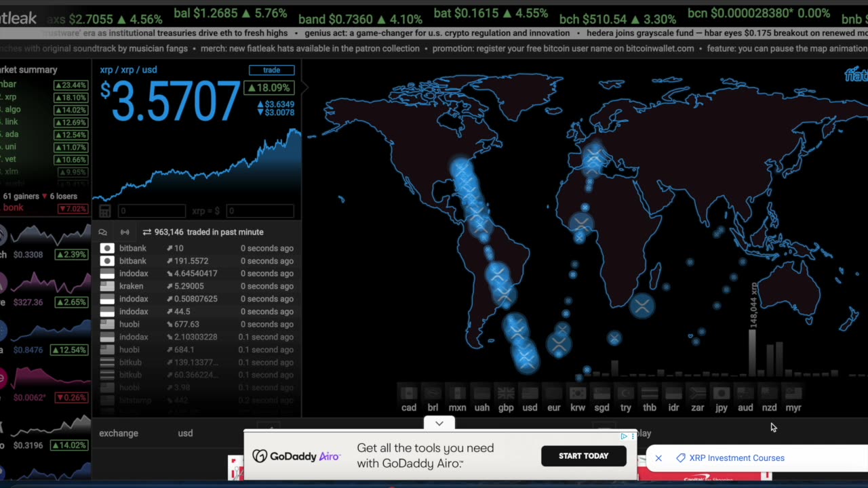868x488 pixels.
Task: Click the xrp amount input field
Action: tap(151, 211)
